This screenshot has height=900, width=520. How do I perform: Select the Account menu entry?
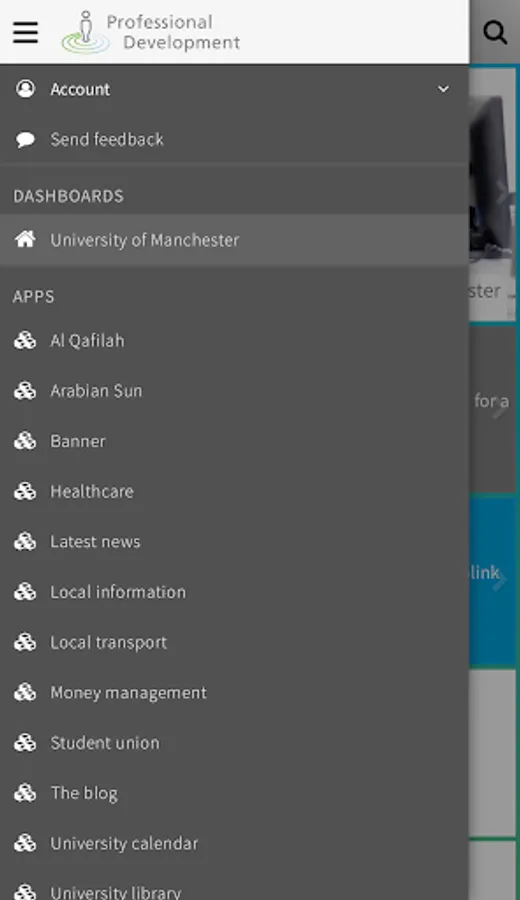(x=234, y=89)
